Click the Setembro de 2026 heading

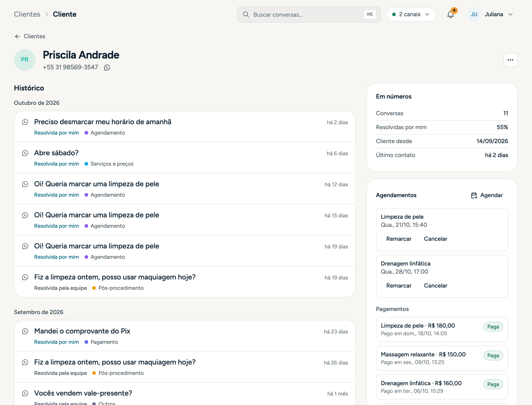pos(38,312)
